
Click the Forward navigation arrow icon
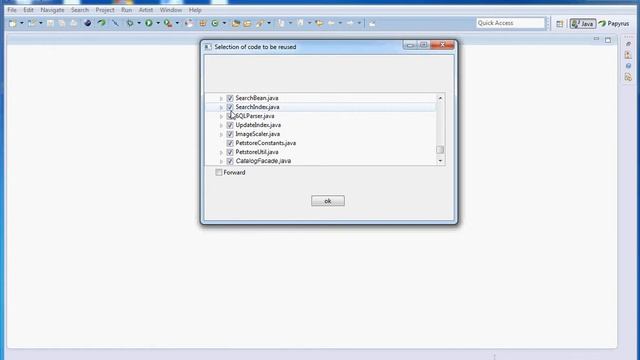tap(350, 23)
